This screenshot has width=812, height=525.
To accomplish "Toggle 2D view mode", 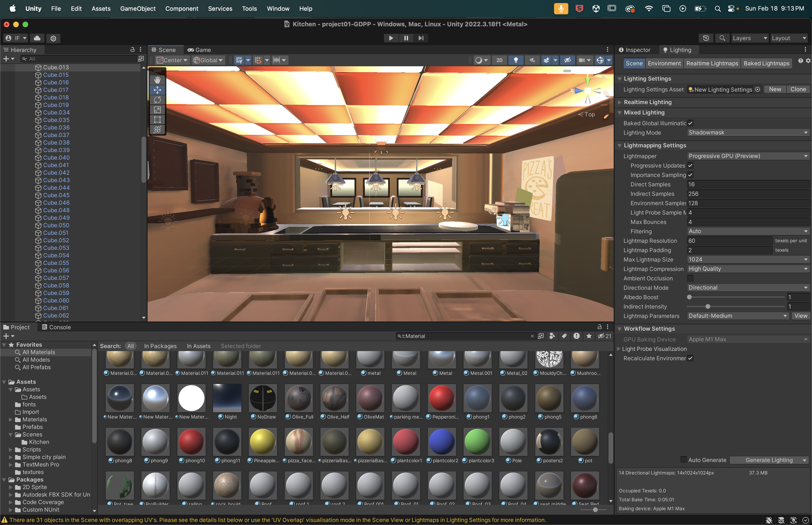I will tap(499, 60).
